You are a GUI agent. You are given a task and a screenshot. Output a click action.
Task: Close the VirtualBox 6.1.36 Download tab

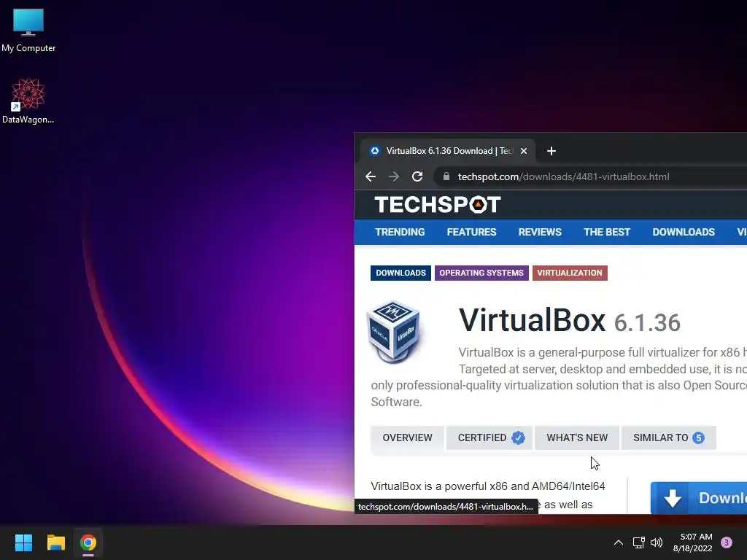524,151
